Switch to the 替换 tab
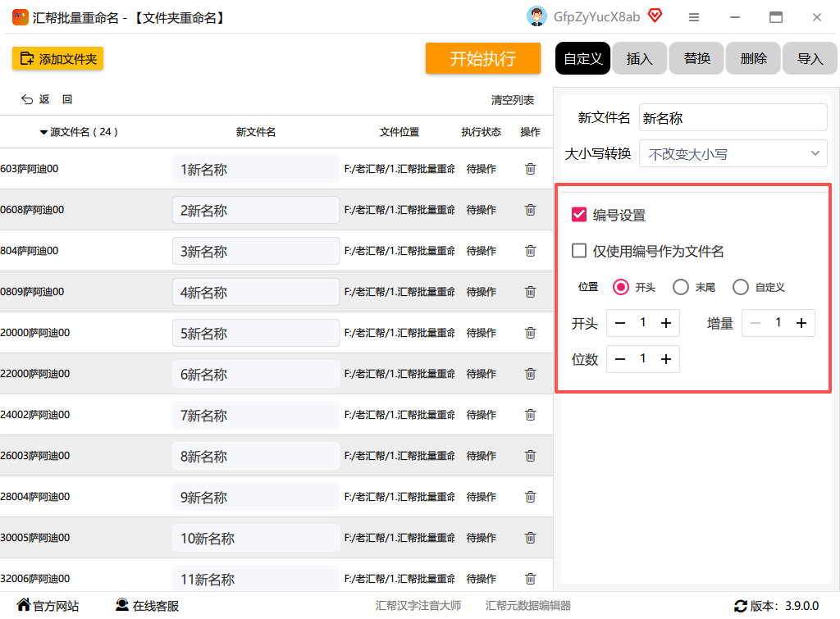840x619 pixels. point(696,58)
